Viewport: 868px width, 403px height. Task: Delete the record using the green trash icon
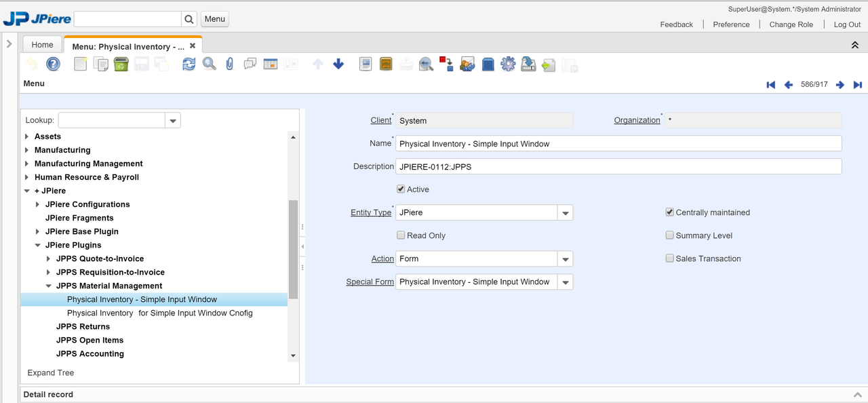click(x=121, y=64)
